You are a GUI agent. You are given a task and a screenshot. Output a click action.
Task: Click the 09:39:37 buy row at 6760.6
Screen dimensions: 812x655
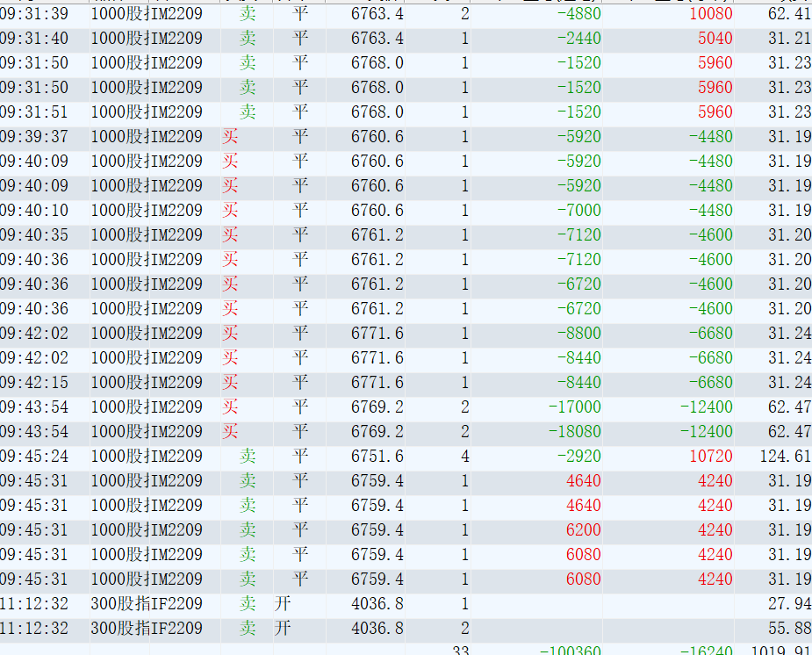406,137
